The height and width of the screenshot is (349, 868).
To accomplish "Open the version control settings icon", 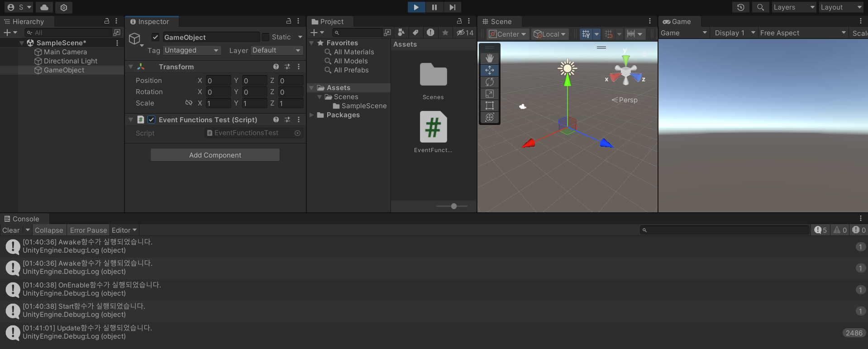I will [x=64, y=7].
